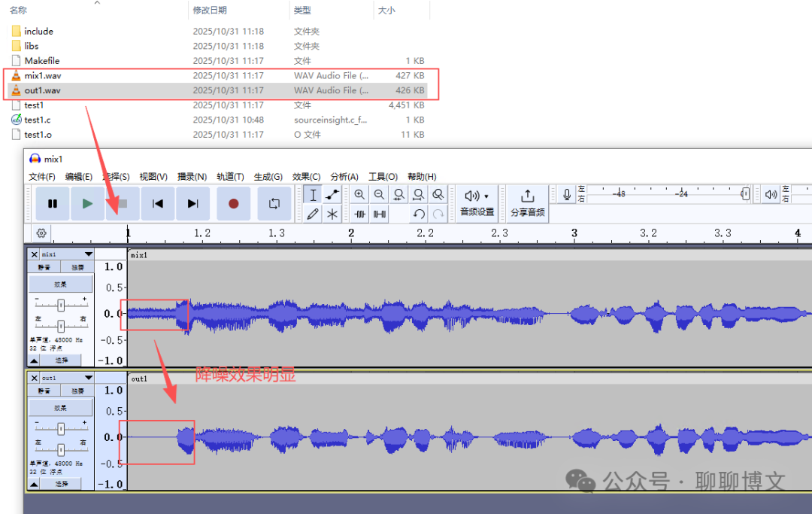The image size is (812, 514).
Task: Click Fit Project to Width icon
Action: pyautogui.click(x=419, y=195)
